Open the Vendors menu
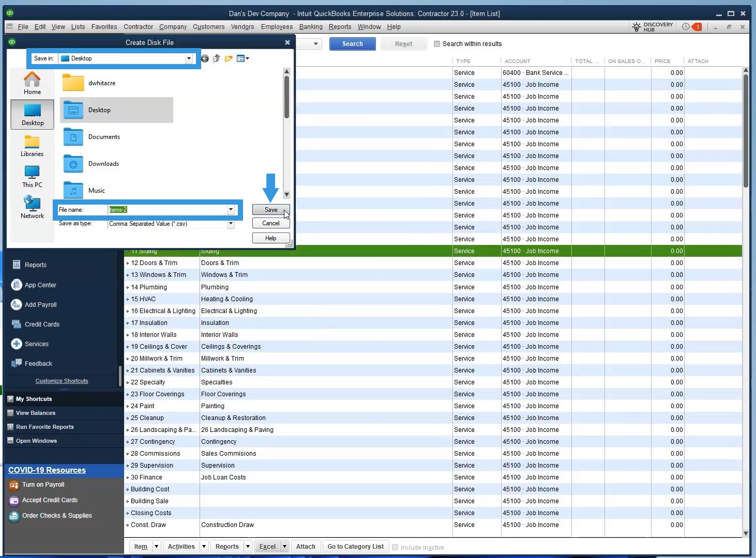The image size is (756, 558). (x=243, y=27)
